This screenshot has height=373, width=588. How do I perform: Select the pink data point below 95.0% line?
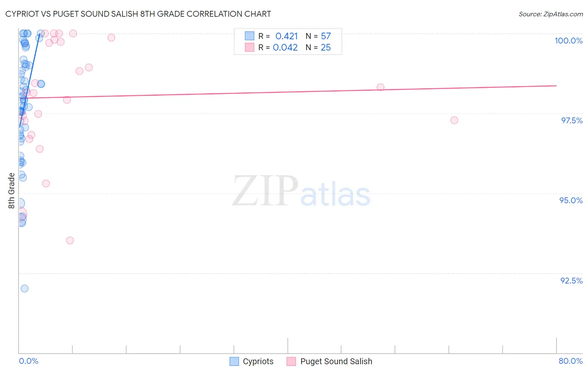pos(70,240)
